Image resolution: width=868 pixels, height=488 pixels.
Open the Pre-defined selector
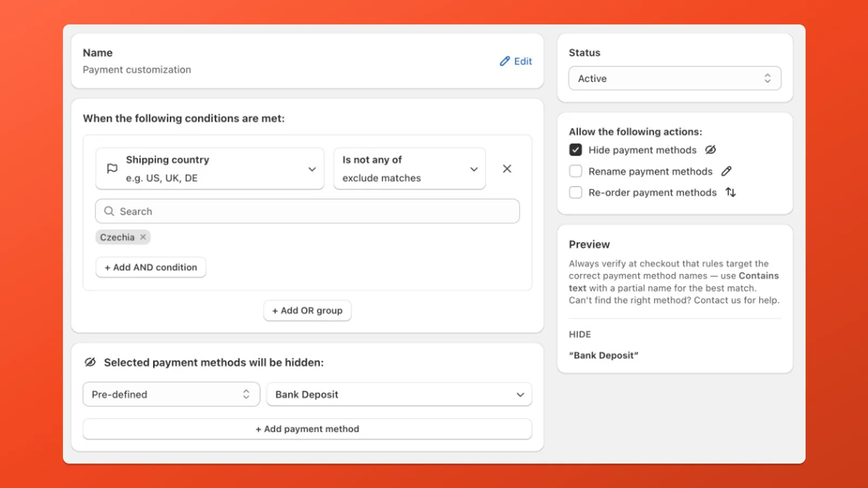[x=171, y=395]
